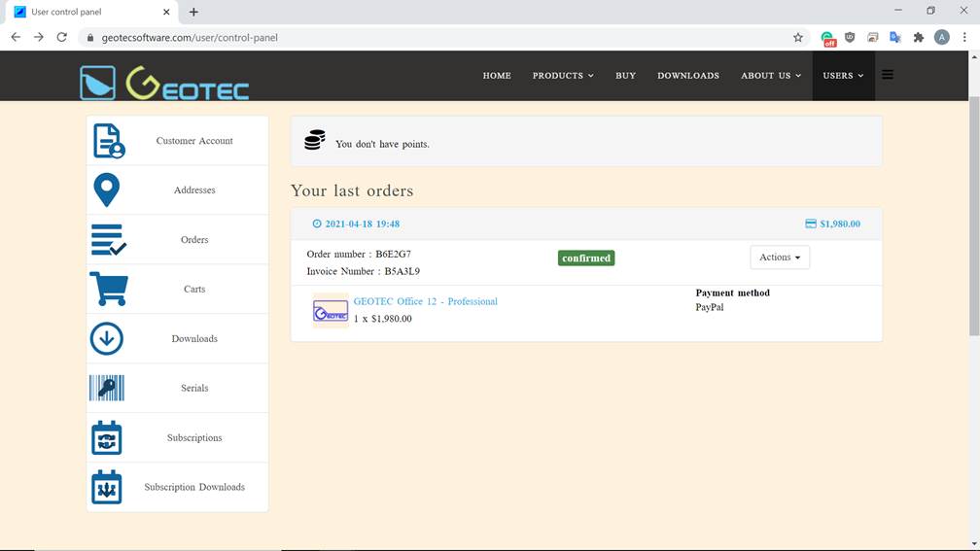Open Subscription Downloads sidebar link
Viewport: 980px width, 551px height.
(194, 487)
